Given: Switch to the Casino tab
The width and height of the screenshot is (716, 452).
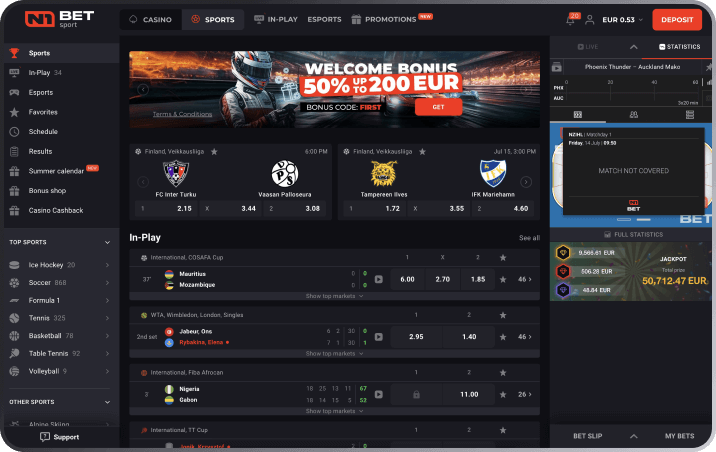Looking at the screenshot, I should (151, 20).
